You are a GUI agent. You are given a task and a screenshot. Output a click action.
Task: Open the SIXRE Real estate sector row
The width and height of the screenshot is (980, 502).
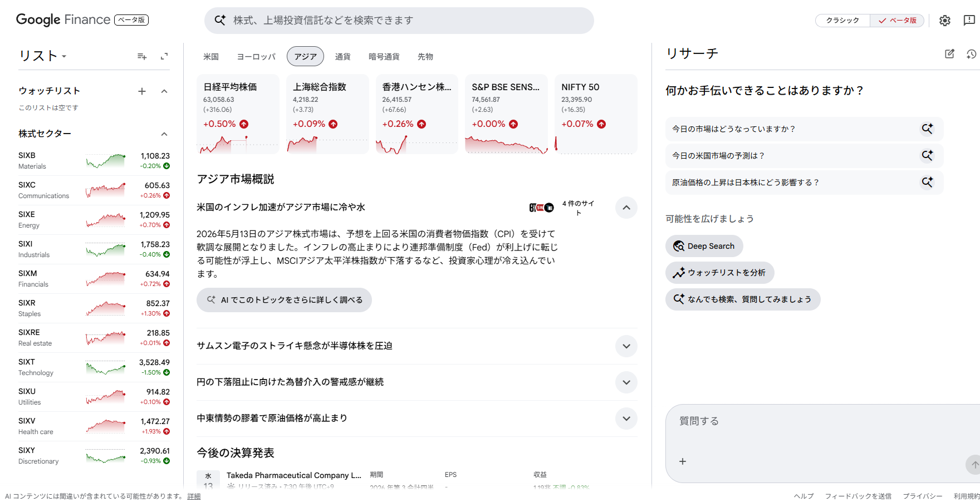click(x=94, y=338)
